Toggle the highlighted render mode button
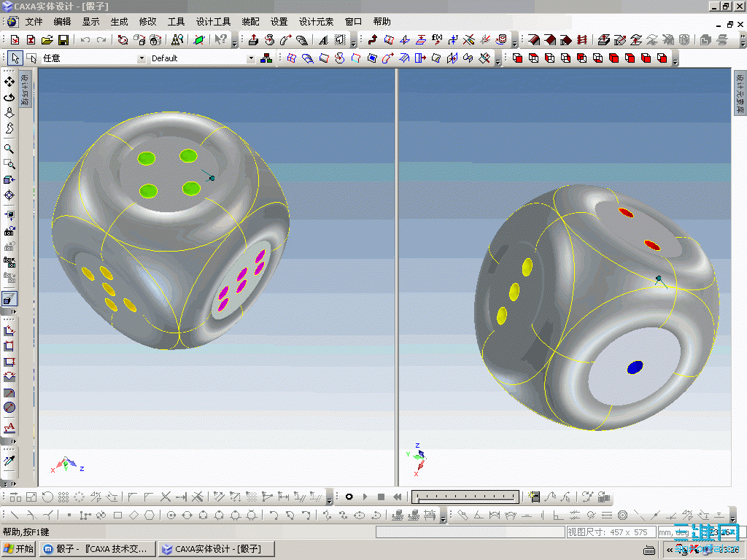 (9, 298)
